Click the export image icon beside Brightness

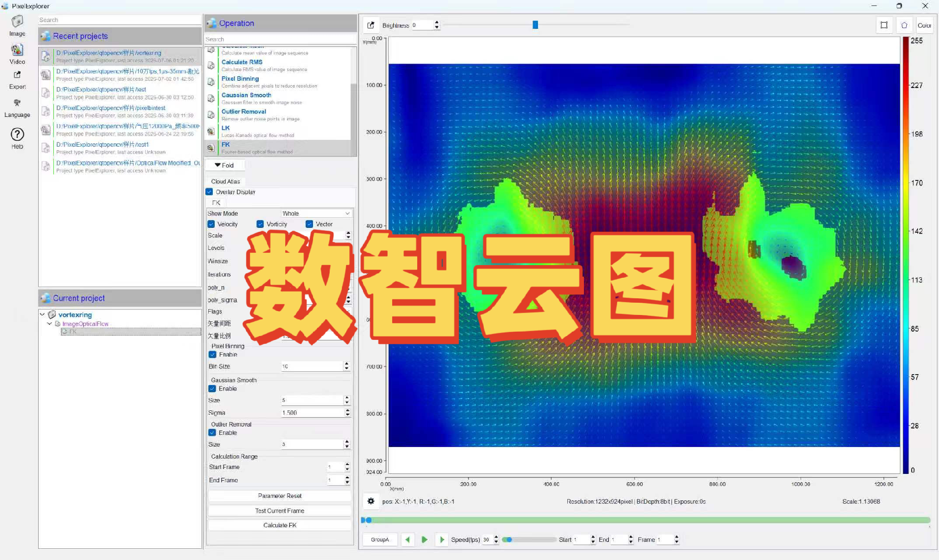[x=371, y=25]
